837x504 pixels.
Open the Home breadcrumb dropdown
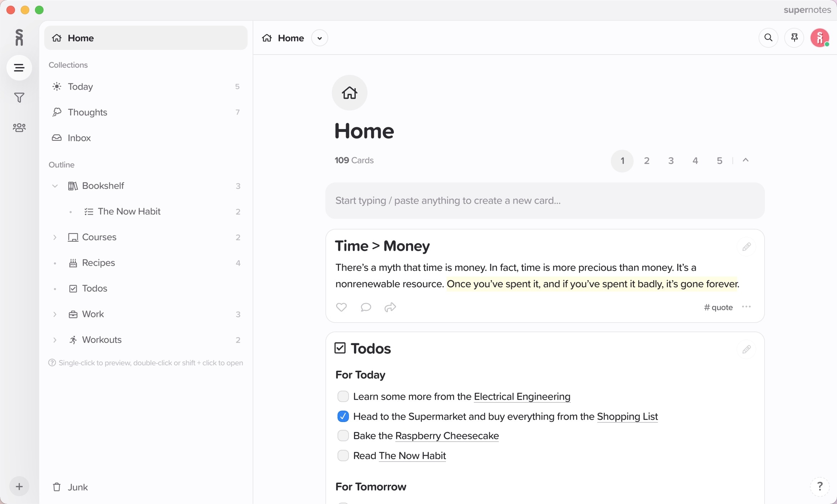[x=319, y=38]
